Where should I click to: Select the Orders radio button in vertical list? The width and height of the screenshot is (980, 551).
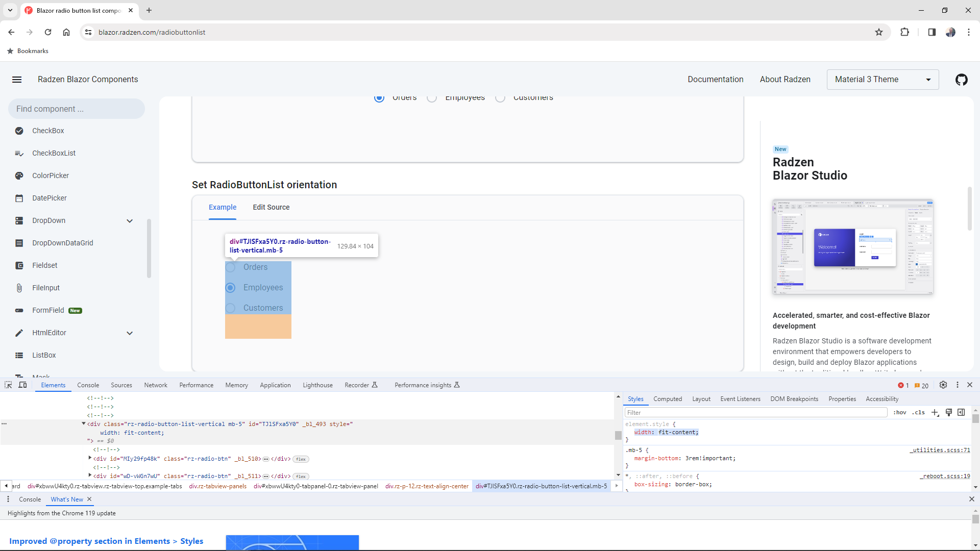(231, 267)
